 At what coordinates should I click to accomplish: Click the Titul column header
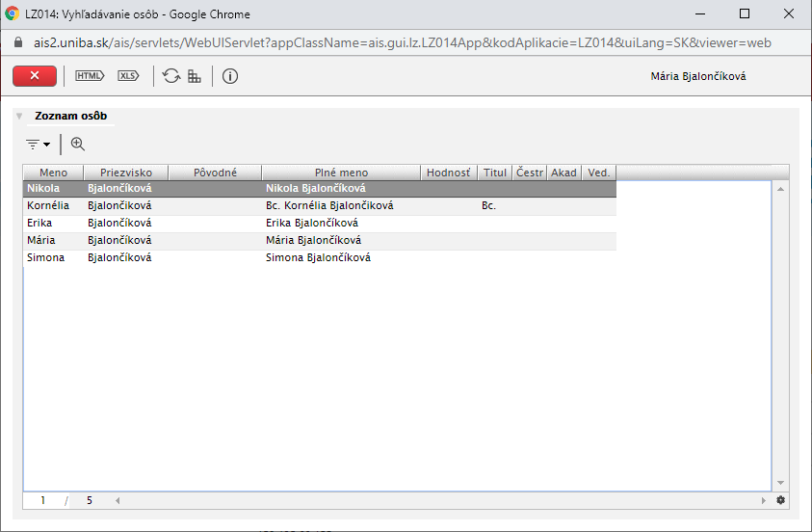(x=495, y=173)
